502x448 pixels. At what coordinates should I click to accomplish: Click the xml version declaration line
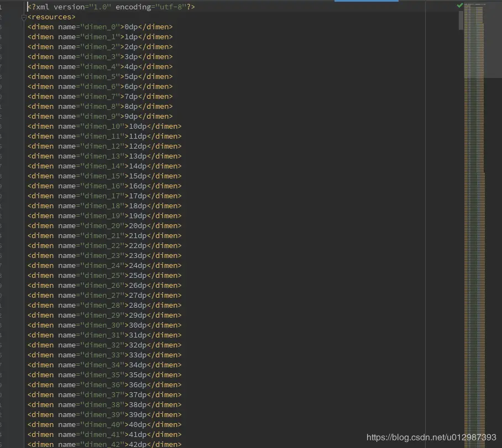pyautogui.click(x=111, y=7)
